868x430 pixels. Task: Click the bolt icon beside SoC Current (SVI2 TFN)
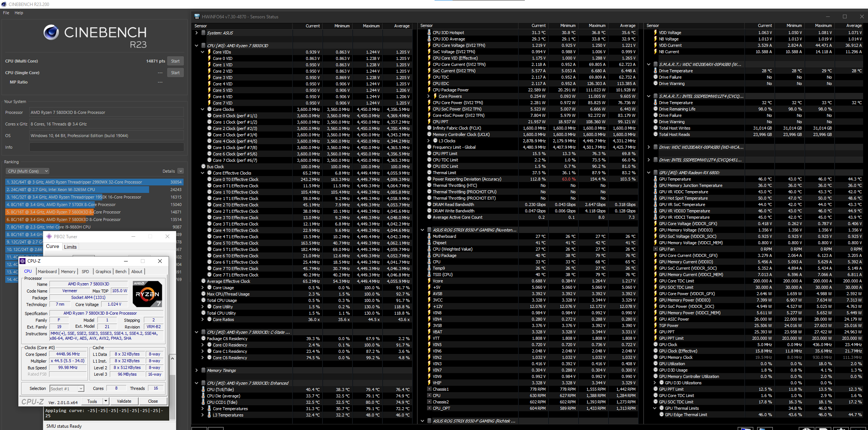(x=429, y=71)
